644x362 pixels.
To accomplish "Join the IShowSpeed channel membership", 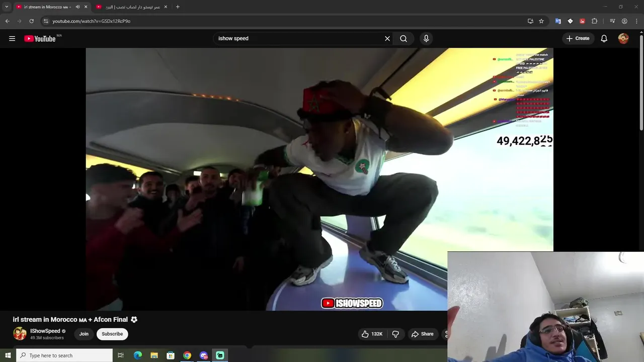I will point(84,334).
